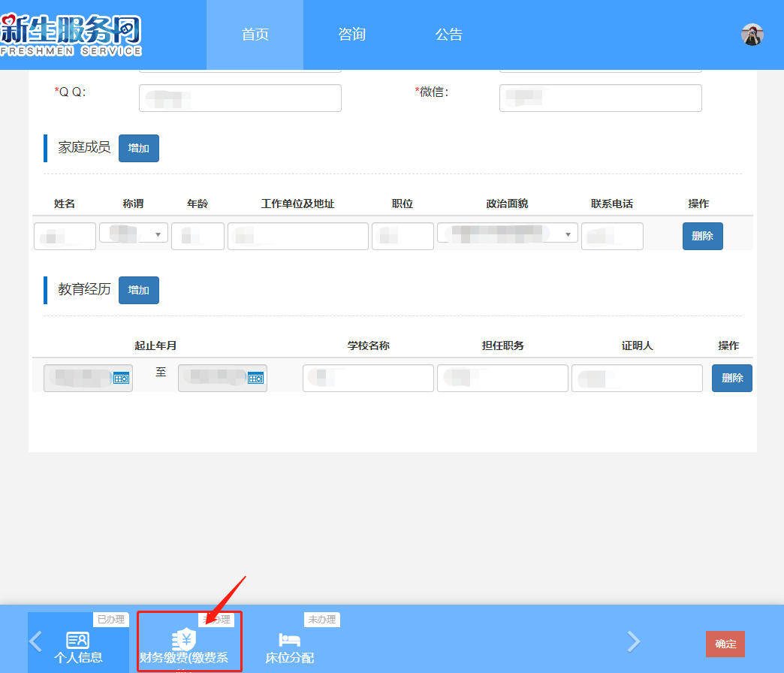The width and height of the screenshot is (784, 673).
Task: Open the 咨询 menu item
Action: [x=351, y=35]
